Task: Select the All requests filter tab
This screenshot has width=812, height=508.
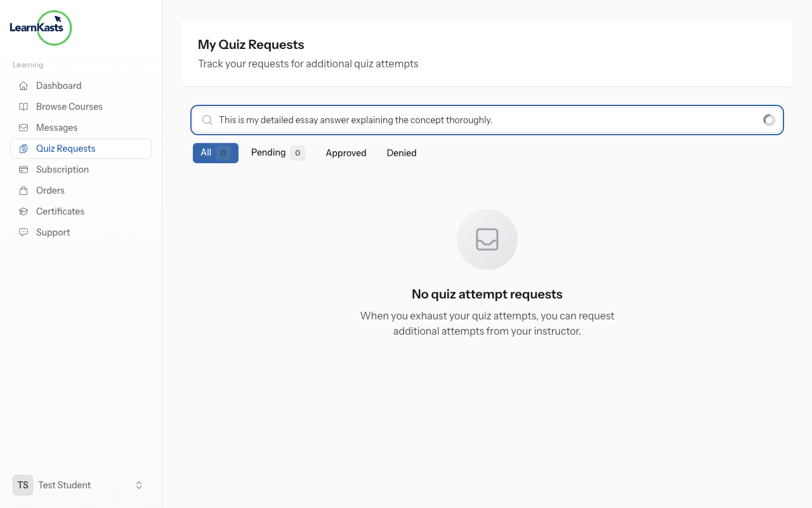Action: pyautogui.click(x=215, y=153)
